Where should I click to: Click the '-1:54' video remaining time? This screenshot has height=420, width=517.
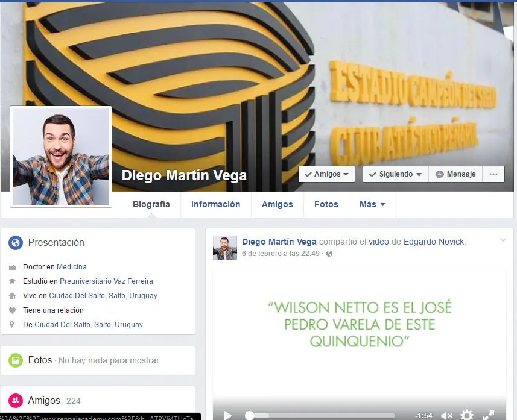click(x=423, y=416)
